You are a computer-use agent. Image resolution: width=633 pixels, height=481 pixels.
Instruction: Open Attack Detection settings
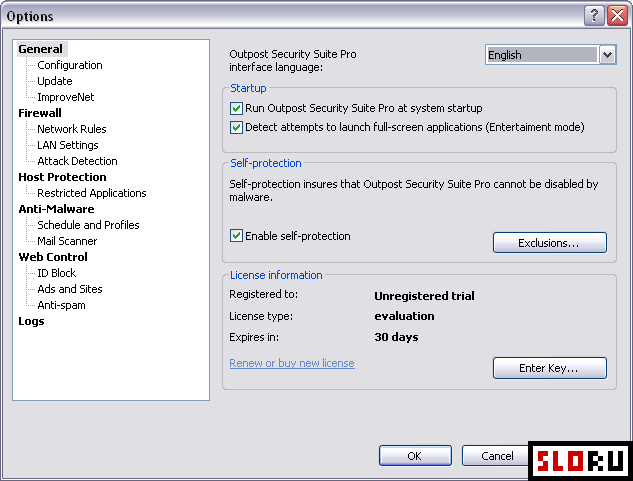(x=78, y=161)
